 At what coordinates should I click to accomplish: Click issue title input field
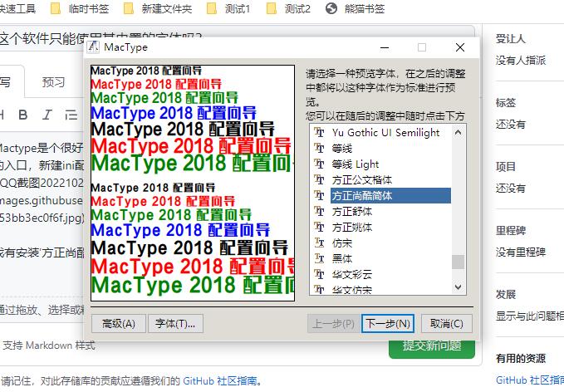238,37
